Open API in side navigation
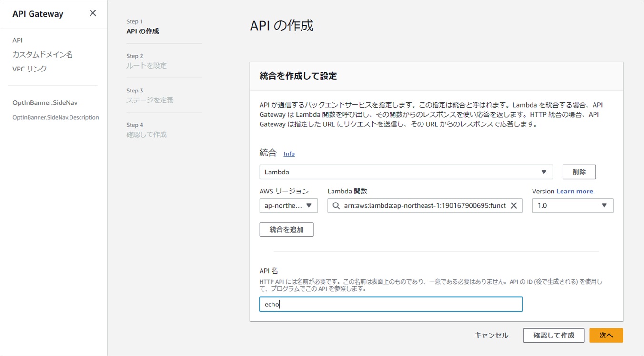This screenshot has height=356, width=644. [x=18, y=41]
